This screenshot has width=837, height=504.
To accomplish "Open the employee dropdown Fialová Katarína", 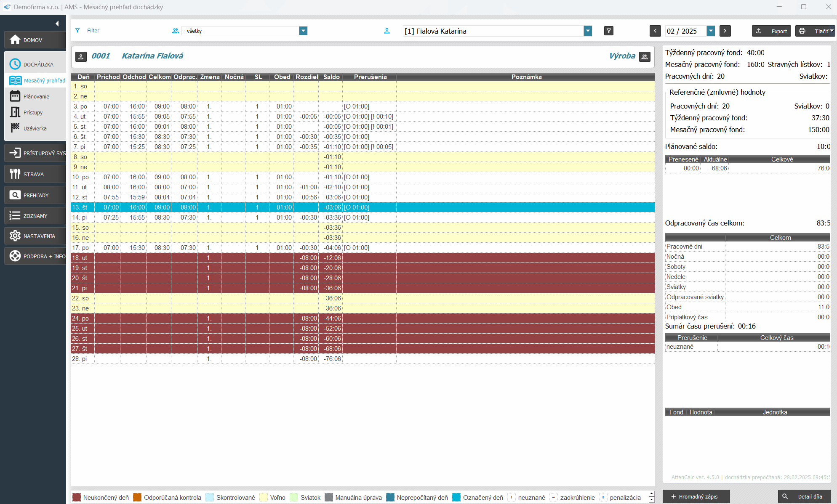I will click(x=588, y=31).
